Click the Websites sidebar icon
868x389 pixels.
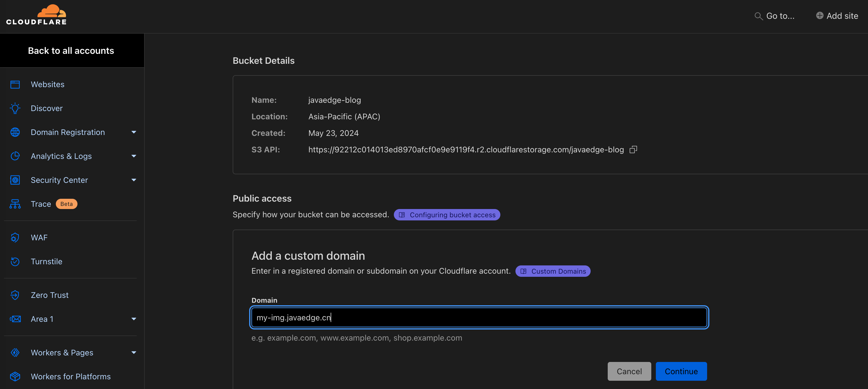click(x=15, y=84)
